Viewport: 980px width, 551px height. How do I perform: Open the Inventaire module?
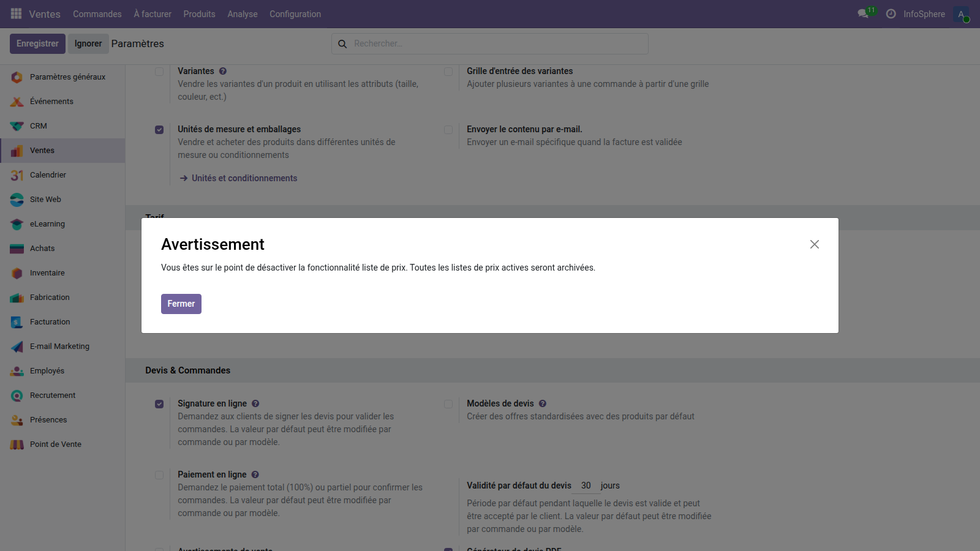click(x=47, y=272)
